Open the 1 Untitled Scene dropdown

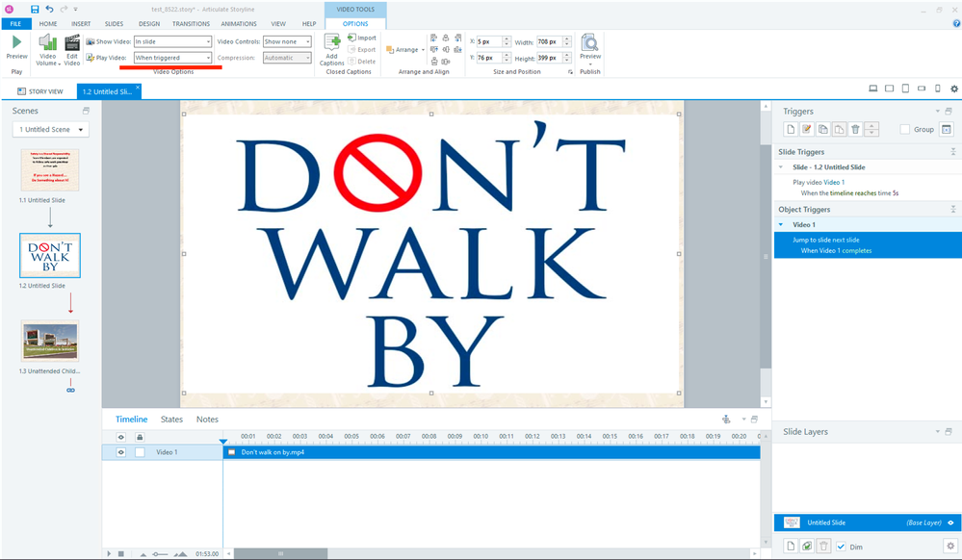50,129
